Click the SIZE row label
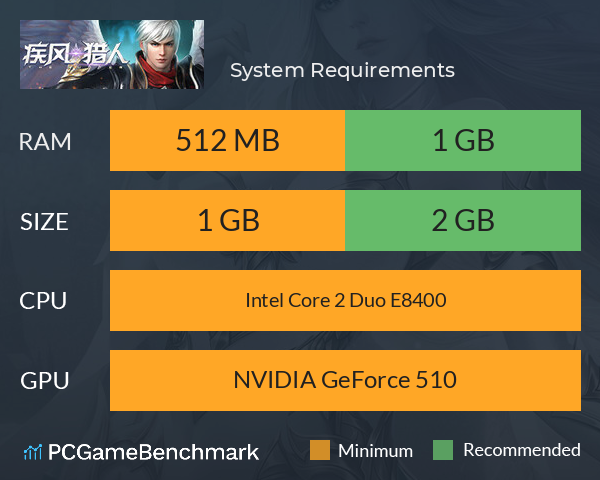The image size is (600, 480). (44, 222)
